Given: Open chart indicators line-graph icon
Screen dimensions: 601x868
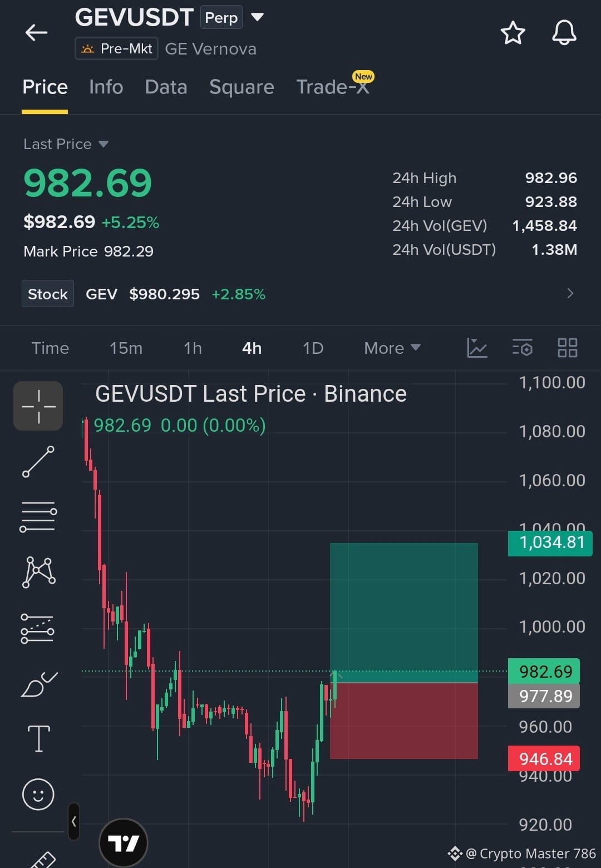Looking at the screenshot, I should click(x=477, y=348).
